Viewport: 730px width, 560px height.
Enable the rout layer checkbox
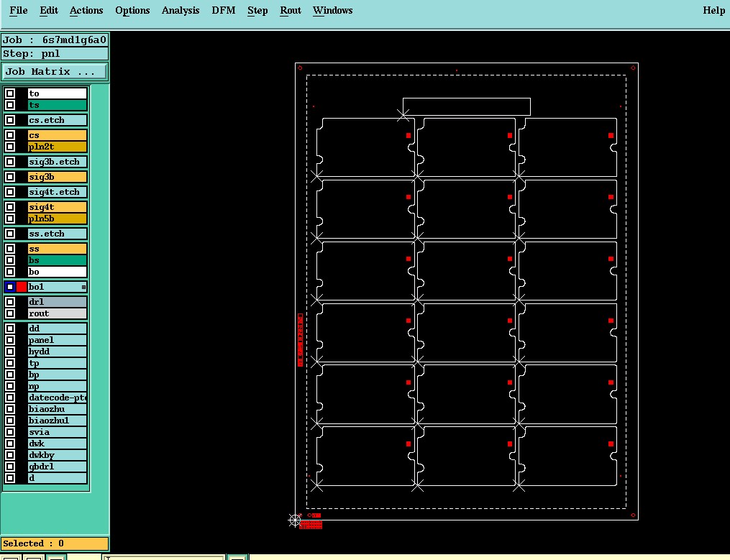(x=10, y=313)
